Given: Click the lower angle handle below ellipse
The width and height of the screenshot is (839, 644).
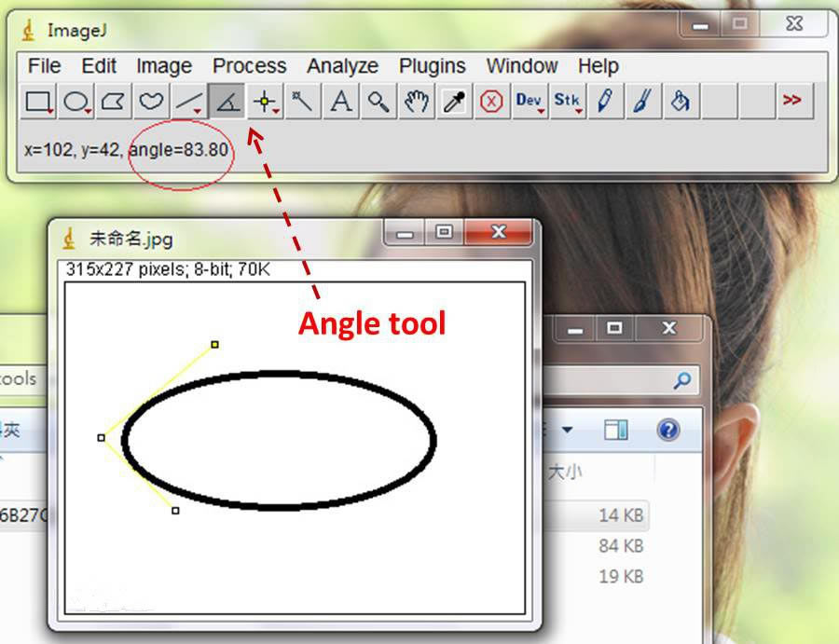Looking at the screenshot, I should 175,511.
